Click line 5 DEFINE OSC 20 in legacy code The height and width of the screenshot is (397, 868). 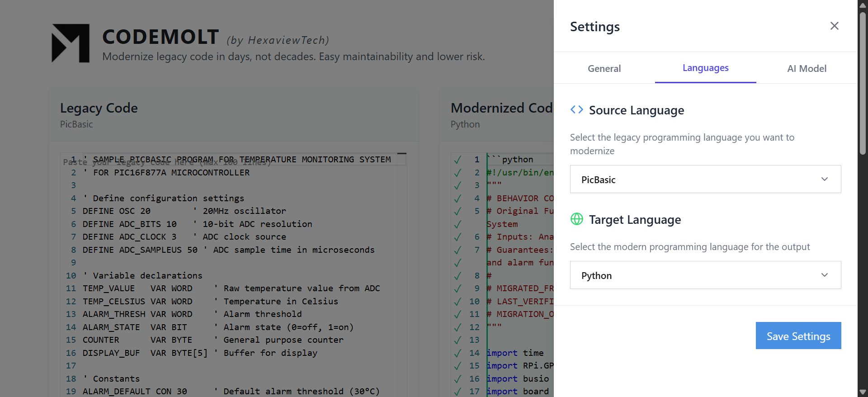(x=117, y=211)
